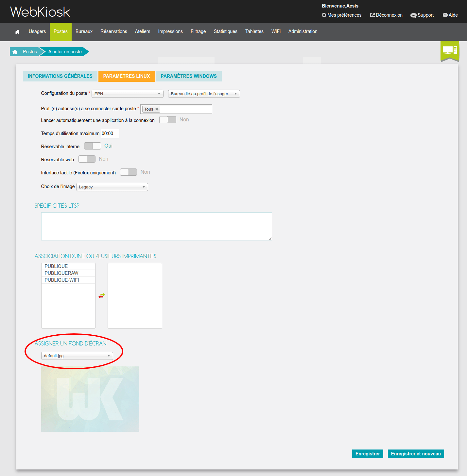Expand the EPN configuration dropdown
Image resolution: width=467 pixels, height=476 pixels.
tap(127, 94)
